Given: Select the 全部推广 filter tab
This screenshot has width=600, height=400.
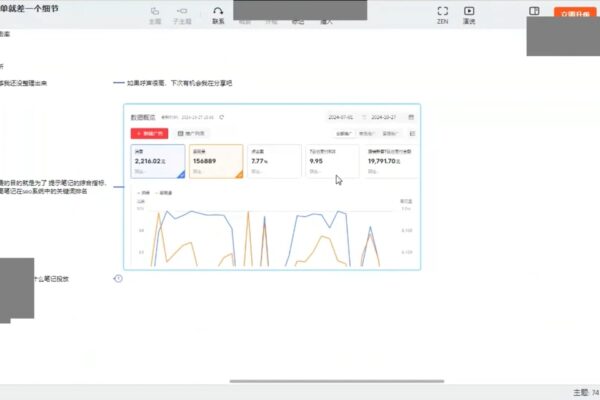Looking at the screenshot, I should (x=344, y=134).
